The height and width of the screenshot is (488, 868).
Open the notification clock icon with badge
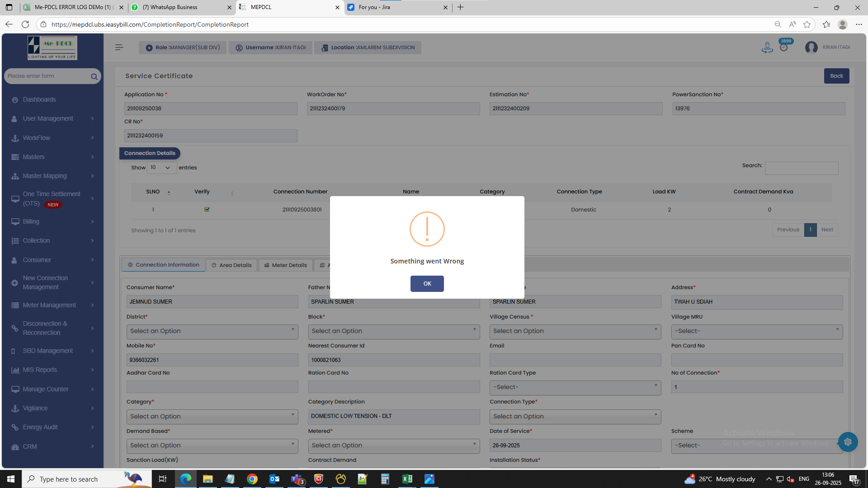784,47
